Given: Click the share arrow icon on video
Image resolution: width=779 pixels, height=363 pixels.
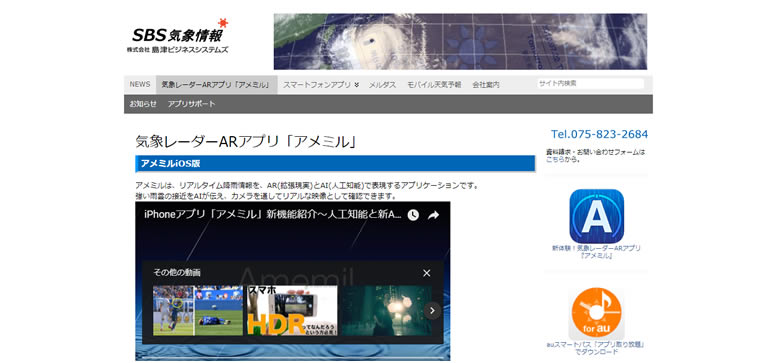Looking at the screenshot, I should click(x=433, y=215).
